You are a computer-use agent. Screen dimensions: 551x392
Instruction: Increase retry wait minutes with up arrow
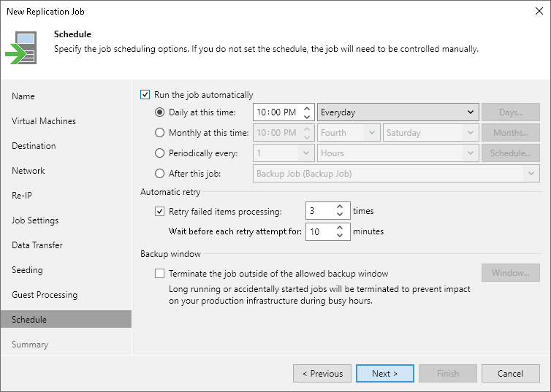pyautogui.click(x=340, y=228)
